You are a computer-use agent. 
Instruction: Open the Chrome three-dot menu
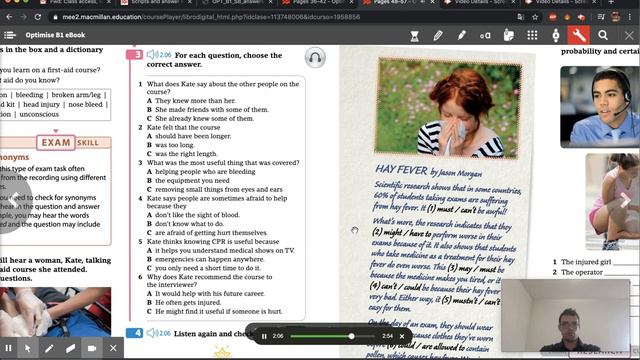tap(630, 17)
